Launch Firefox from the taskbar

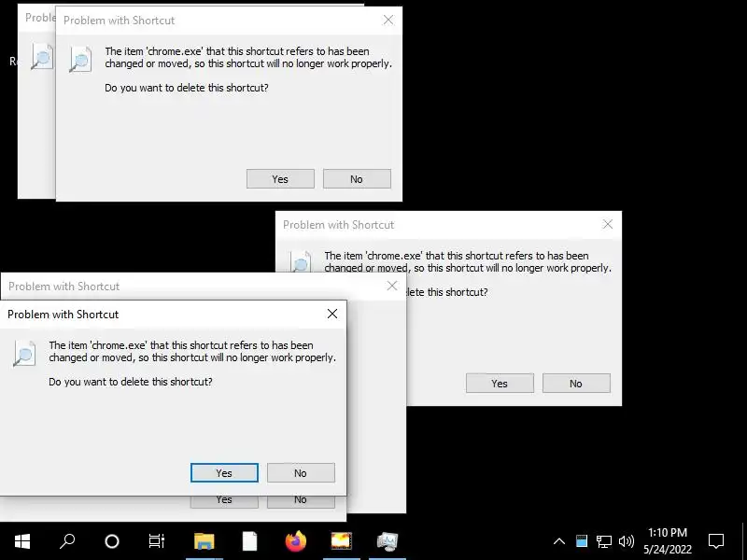pyautogui.click(x=295, y=541)
